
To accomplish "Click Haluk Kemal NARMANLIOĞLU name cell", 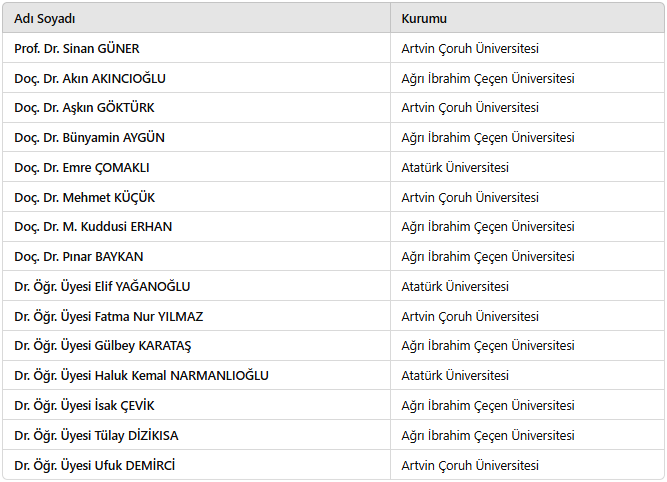I will coord(141,376).
